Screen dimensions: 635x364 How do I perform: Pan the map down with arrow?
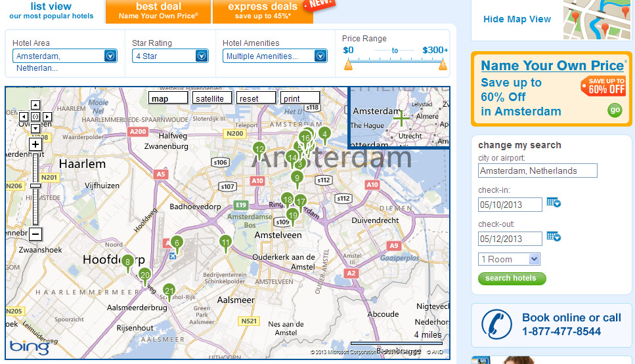[35, 129]
